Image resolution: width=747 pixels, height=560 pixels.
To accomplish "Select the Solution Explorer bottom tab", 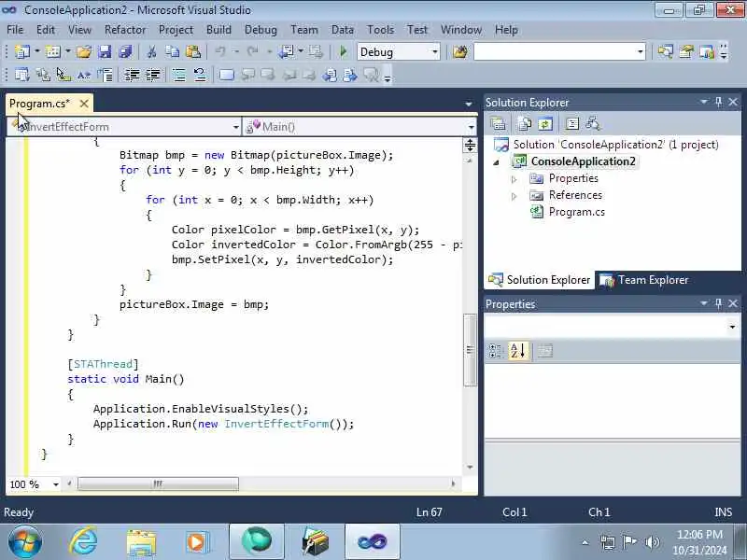I will 540,280.
